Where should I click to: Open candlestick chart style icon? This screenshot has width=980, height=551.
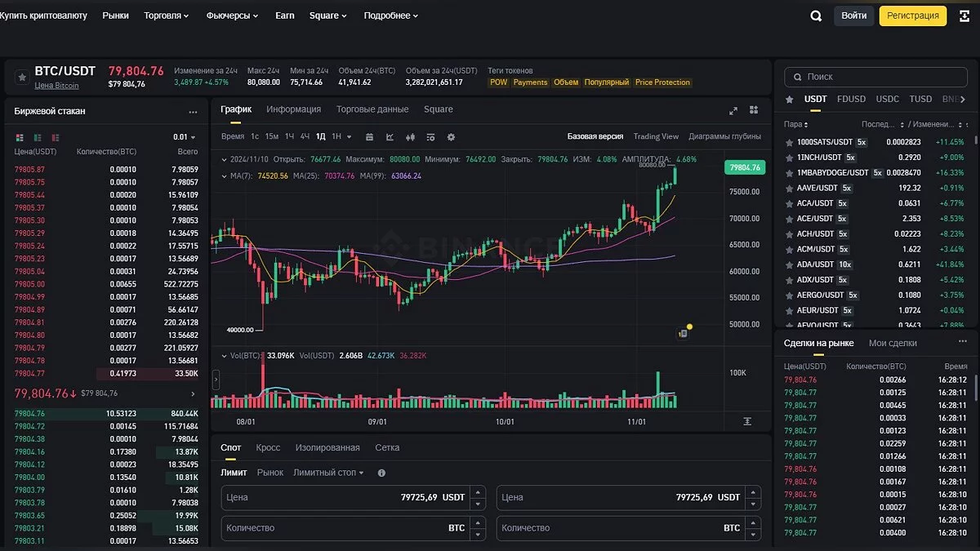tap(411, 137)
